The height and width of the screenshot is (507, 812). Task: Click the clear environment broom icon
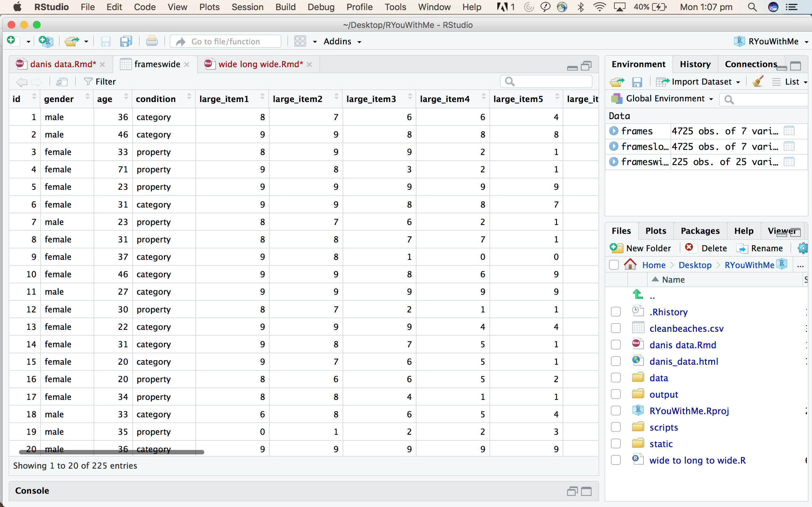(758, 81)
